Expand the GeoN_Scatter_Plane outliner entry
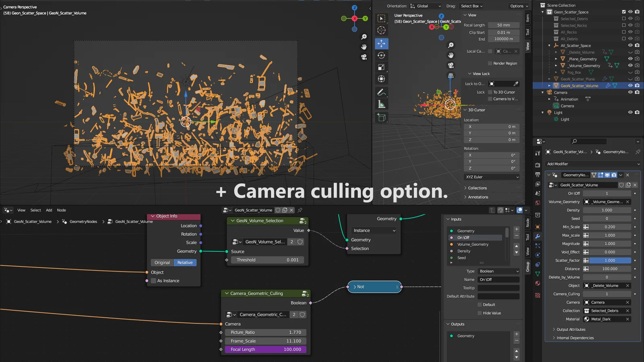 click(550, 79)
